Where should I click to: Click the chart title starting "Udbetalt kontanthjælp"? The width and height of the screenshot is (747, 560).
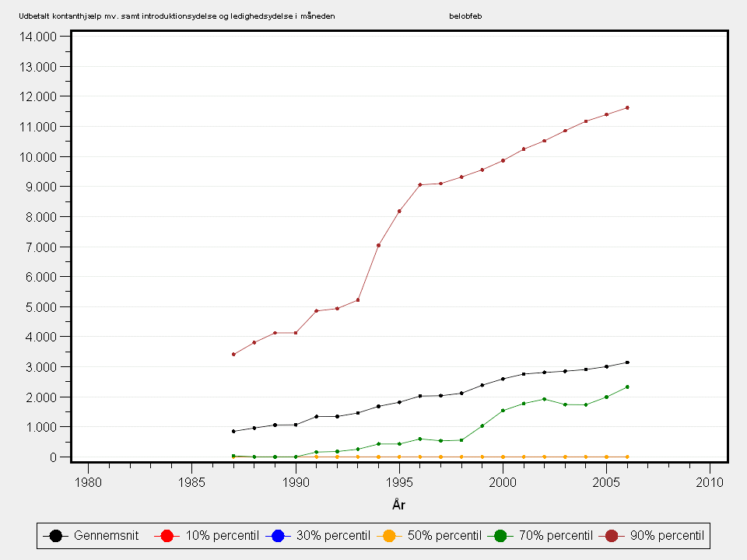tap(177, 16)
